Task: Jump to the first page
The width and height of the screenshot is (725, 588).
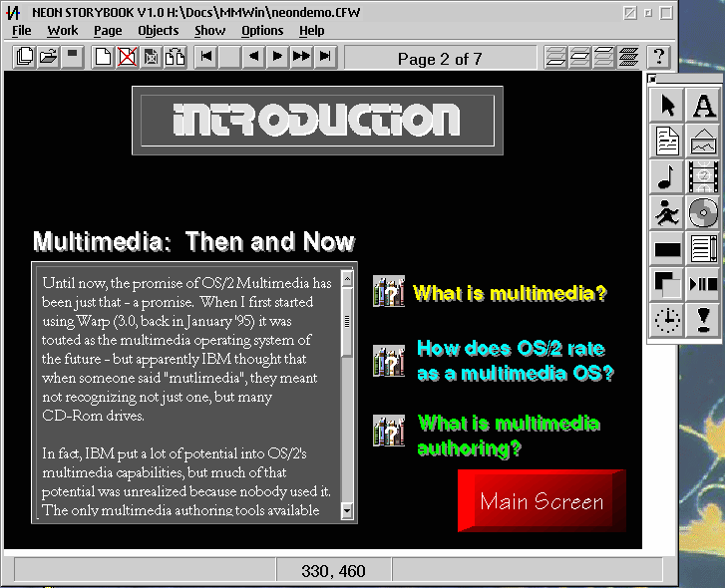Action: (x=206, y=57)
